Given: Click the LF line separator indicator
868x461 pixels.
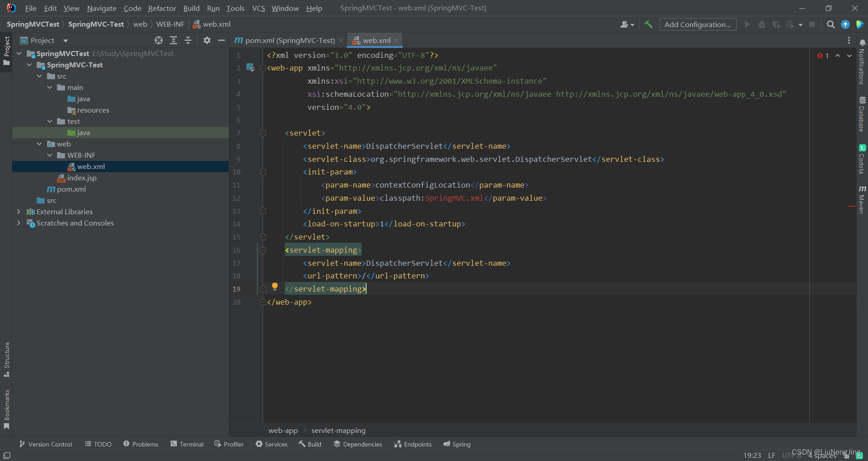Looking at the screenshot, I should pyautogui.click(x=772, y=455).
